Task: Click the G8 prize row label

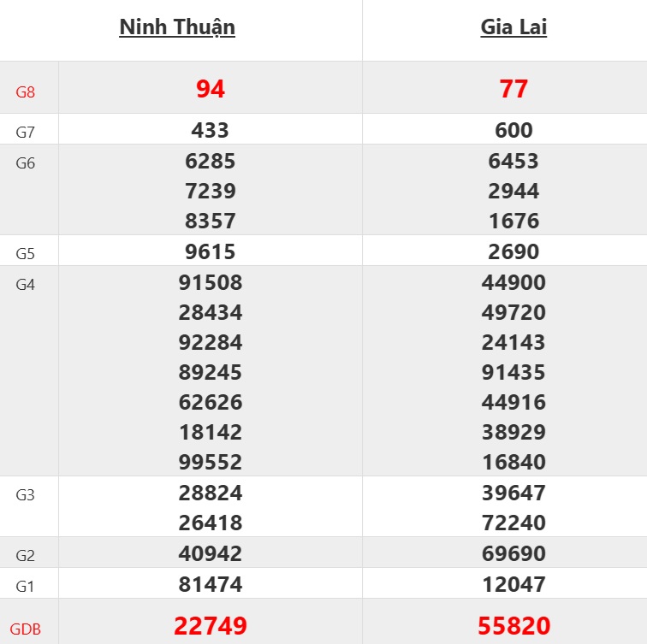Action: pyautogui.click(x=26, y=91)
